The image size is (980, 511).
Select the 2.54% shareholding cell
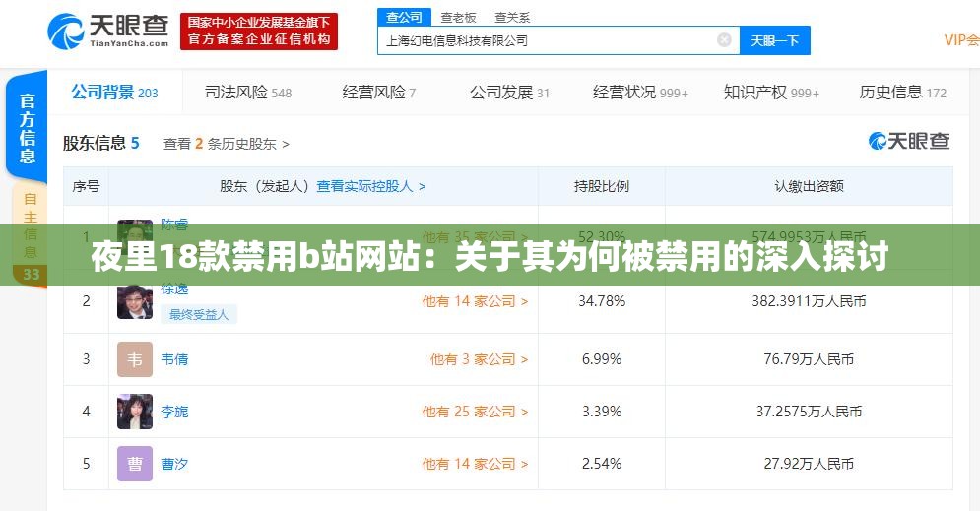602,464
